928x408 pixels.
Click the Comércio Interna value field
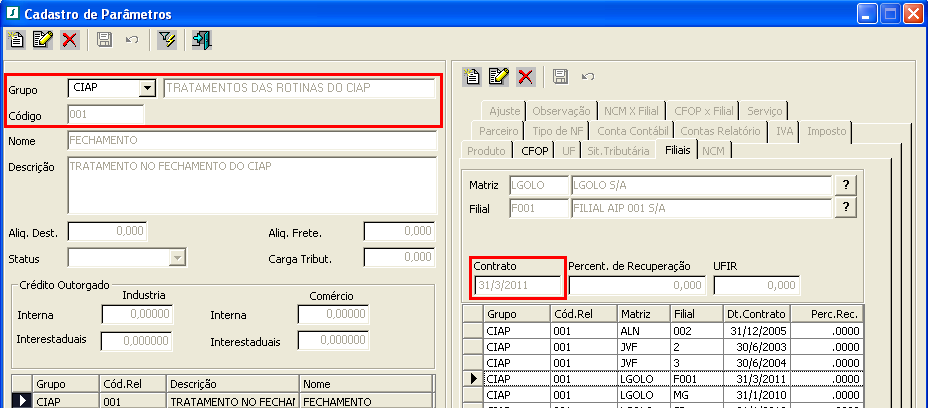[x=333, y=314]
